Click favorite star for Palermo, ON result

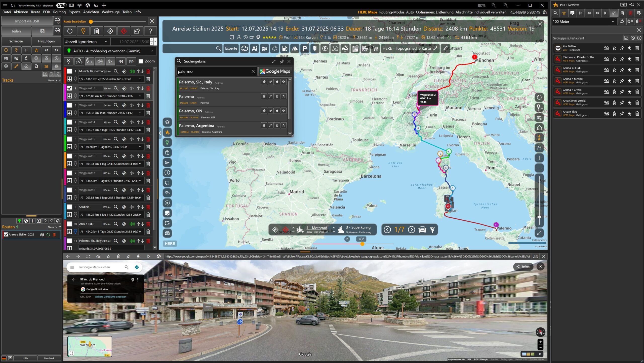click(284, 111)
